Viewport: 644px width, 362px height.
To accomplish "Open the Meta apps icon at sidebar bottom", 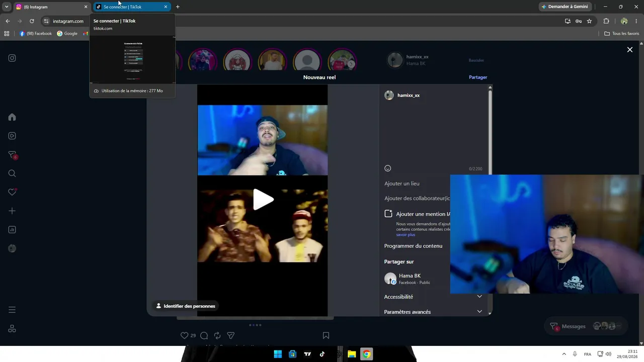I will click(x=12, y=329).
